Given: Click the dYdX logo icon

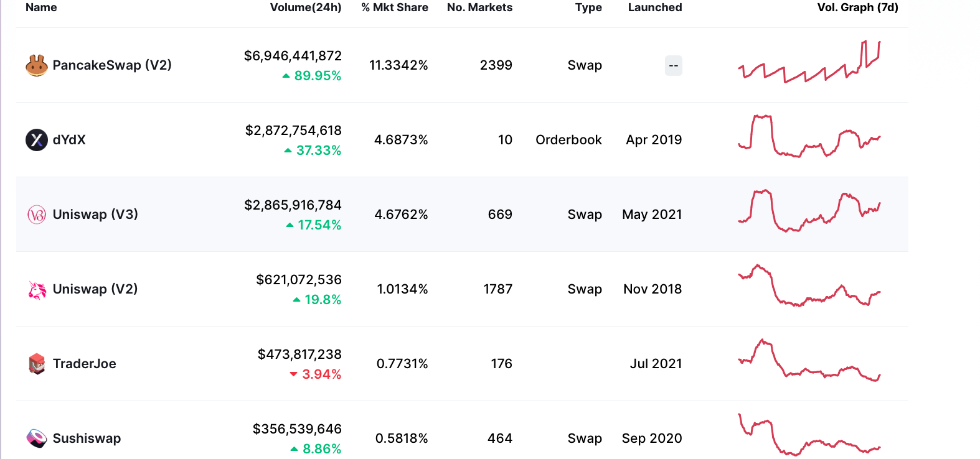Looking at the screenshot, I should pyautogui.click(x=37, y=140).
